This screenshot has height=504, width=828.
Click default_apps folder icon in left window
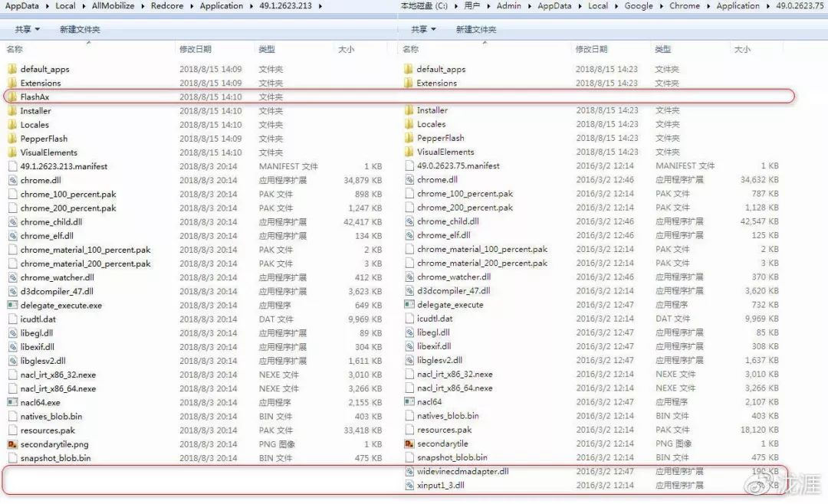pyautogui.click(x=12, y=69)
